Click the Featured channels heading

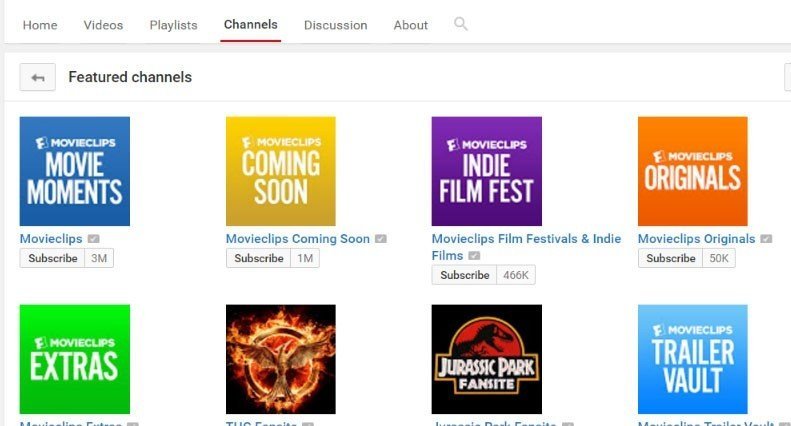[130, 77]
